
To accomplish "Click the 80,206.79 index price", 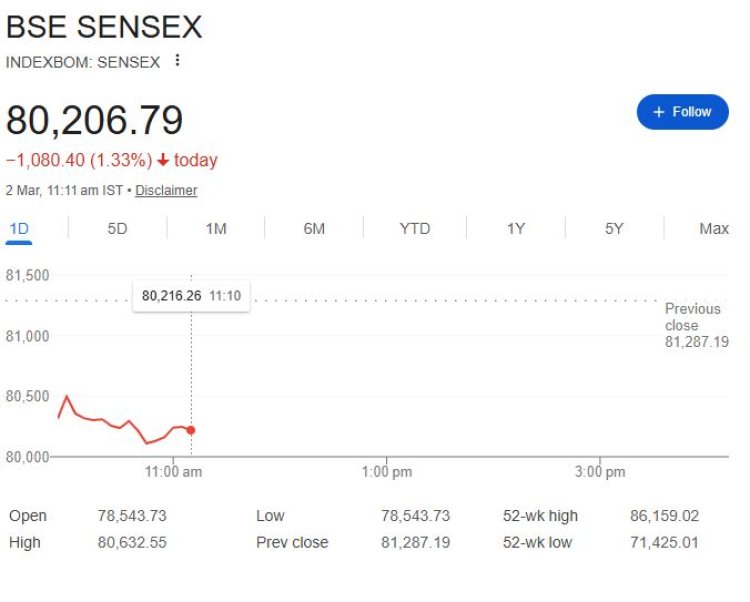I will pos(95,120).
